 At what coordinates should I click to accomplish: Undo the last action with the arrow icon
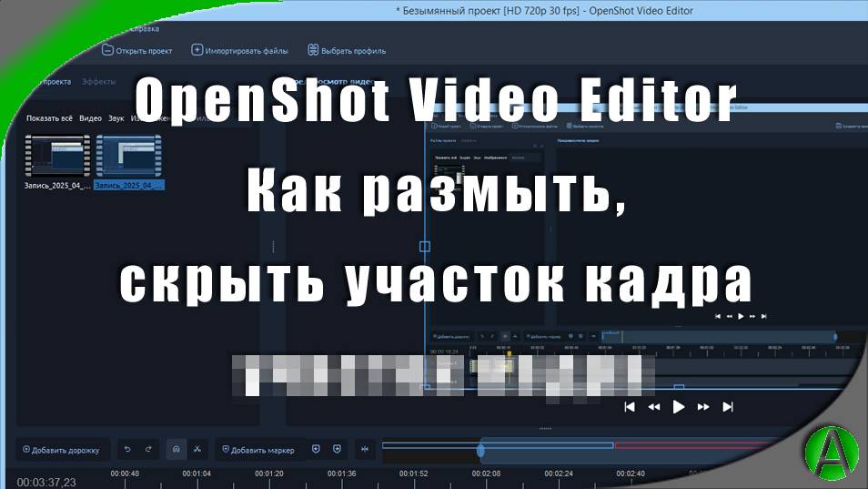pyautogui.click(x=127, y=449)
